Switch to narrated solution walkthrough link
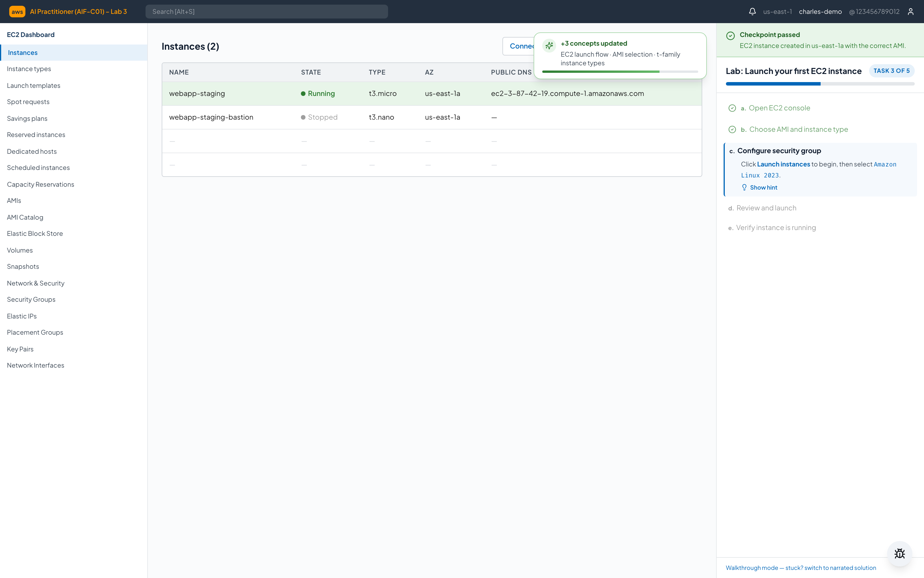 coord(801,568)
